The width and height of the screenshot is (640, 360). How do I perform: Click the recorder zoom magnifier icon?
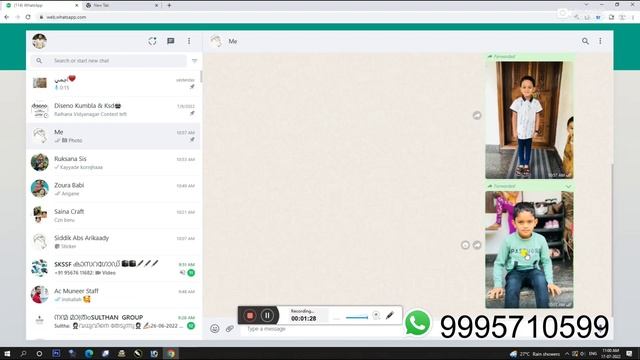[376, 316]
